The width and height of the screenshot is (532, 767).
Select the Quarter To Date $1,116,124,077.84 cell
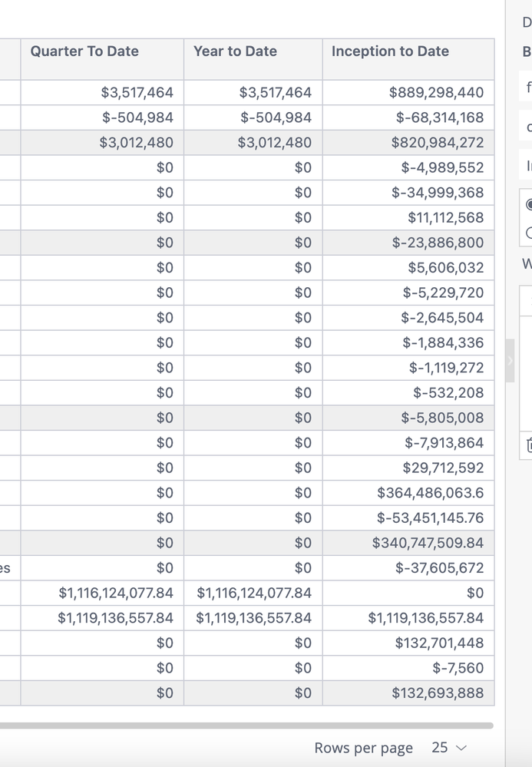[116, 593]
